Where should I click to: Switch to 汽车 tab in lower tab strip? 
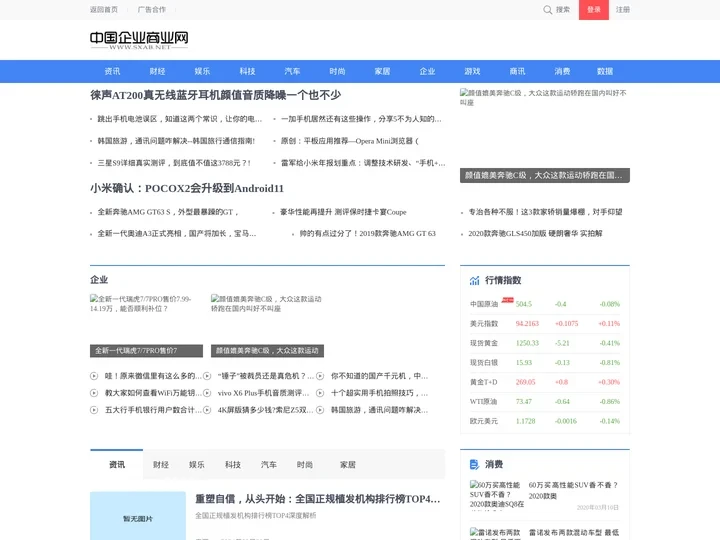pyautogui.click(x=269, y=465)
